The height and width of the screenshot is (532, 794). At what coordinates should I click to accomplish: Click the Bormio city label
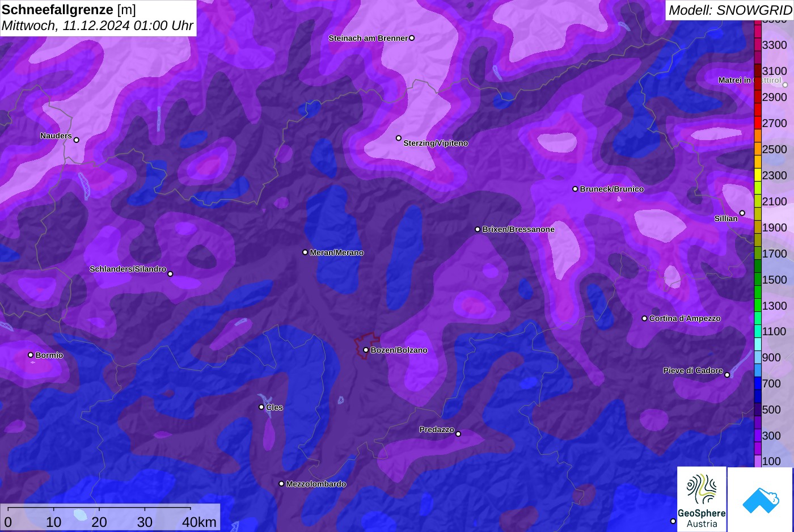(x=49, y=355)
